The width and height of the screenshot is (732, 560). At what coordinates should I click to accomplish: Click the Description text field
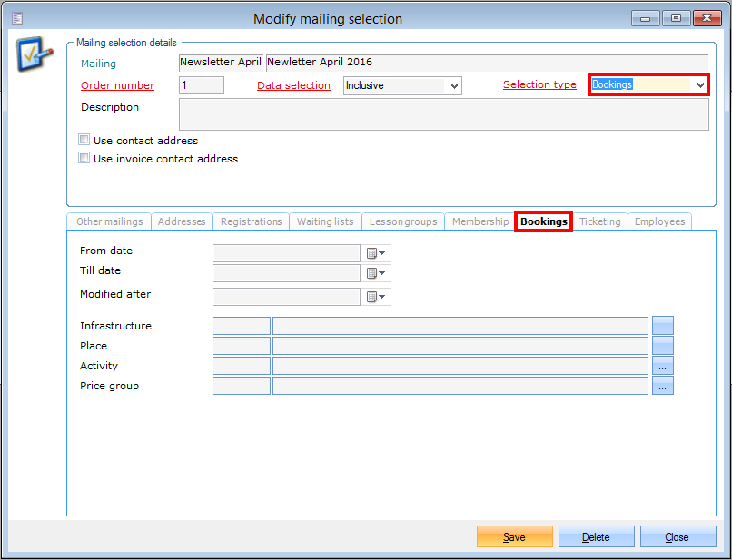443,115
